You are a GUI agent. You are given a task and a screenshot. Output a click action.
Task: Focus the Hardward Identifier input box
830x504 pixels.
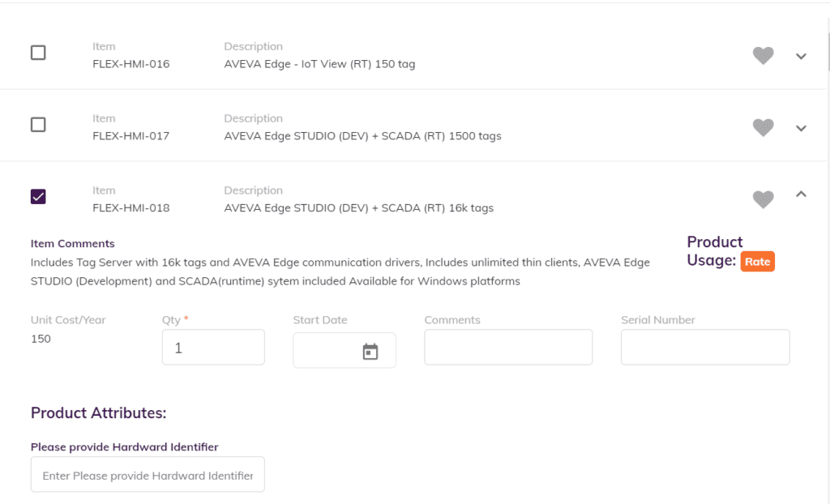pyautogui.click(x=148, y=476)
